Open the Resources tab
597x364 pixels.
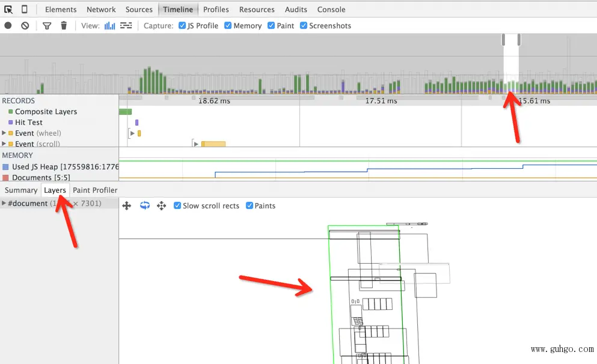[257, 9]
